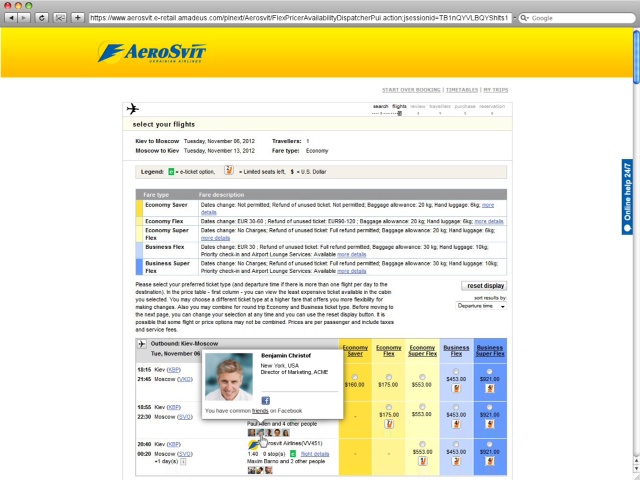
Task: Click the vertical page scrollbar thumb
Action: coord(636,57)
